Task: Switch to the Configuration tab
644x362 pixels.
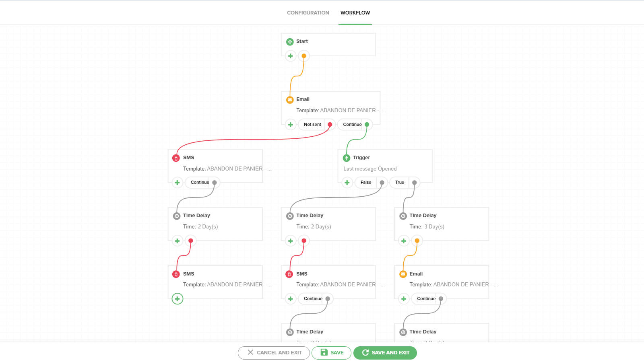Action: (x=308, y=13)
